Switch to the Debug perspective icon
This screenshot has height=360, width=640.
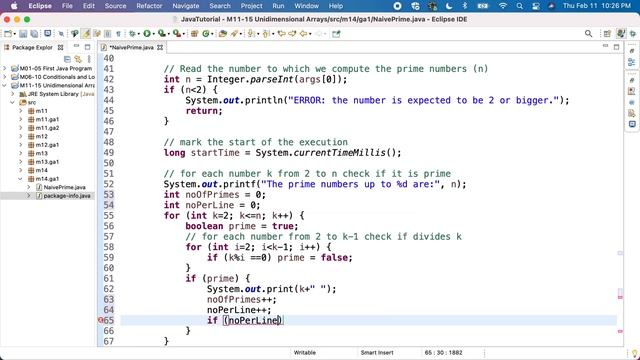633,34
